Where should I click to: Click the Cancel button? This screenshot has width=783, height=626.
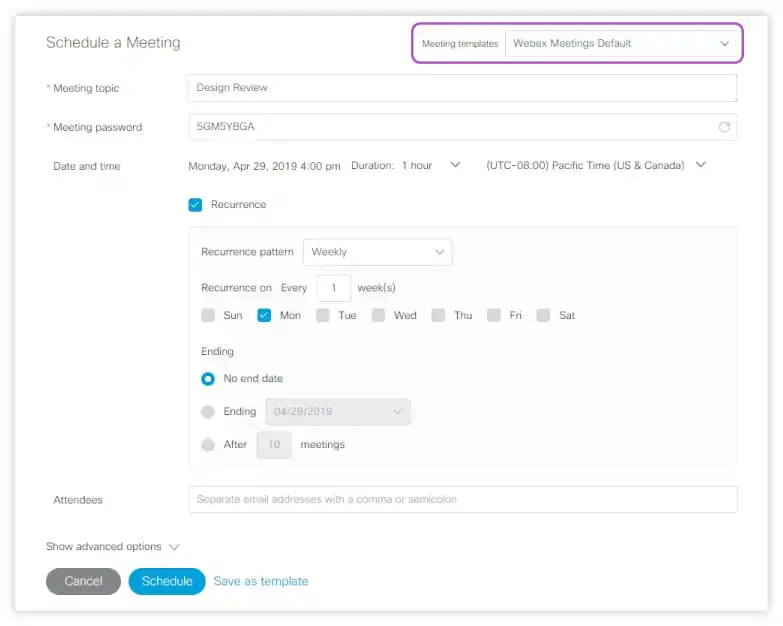coord(83,581)
